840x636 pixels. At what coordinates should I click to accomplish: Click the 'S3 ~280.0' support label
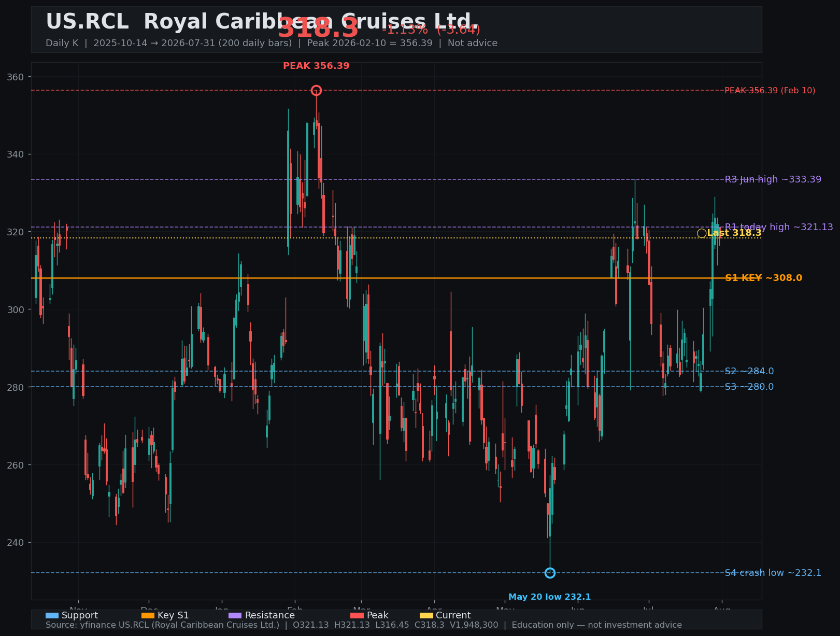(x=749, y=387)
